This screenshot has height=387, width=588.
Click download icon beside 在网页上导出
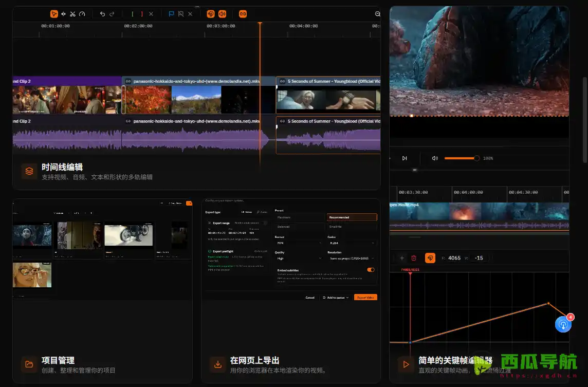(x=217, y=364)
